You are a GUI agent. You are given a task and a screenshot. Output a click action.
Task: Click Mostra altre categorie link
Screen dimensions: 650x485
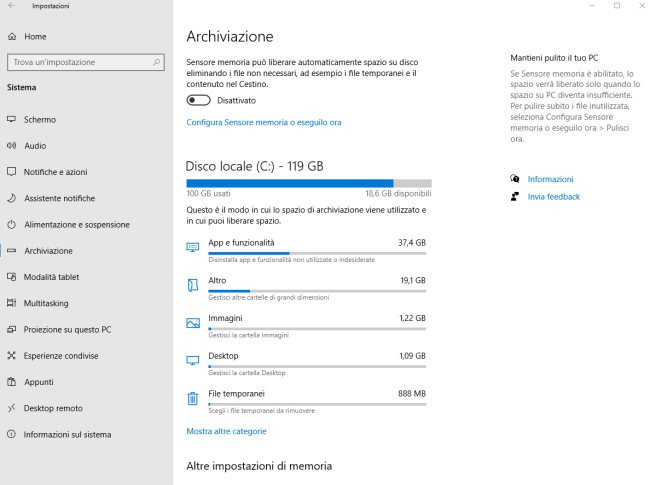point(226,431)
